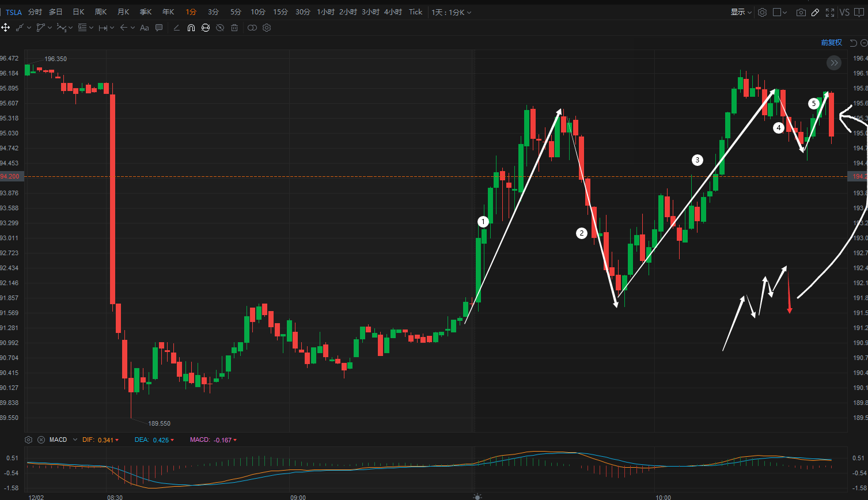Hide all drawings with crossed-eye icon
868x500 pixels.
[219, 28]
